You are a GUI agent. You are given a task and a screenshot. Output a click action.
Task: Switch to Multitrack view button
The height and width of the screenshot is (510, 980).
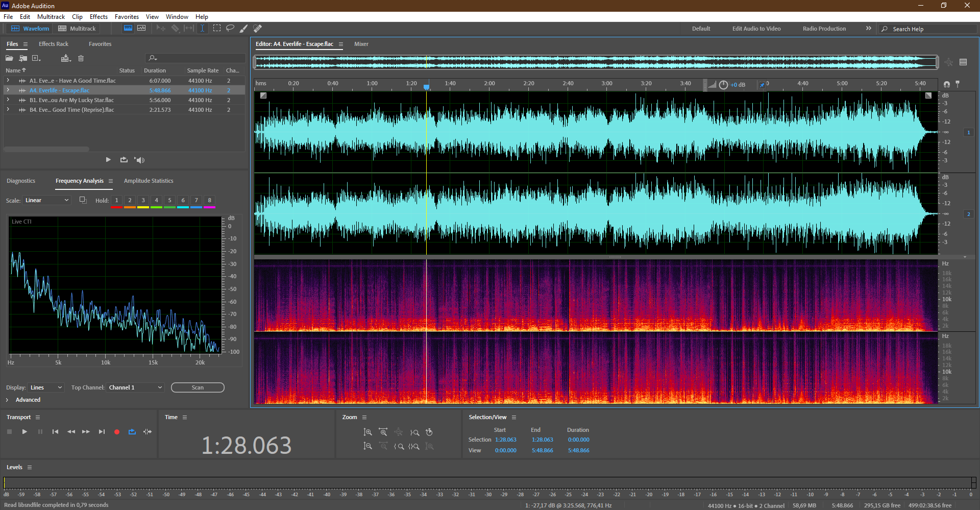77,29
